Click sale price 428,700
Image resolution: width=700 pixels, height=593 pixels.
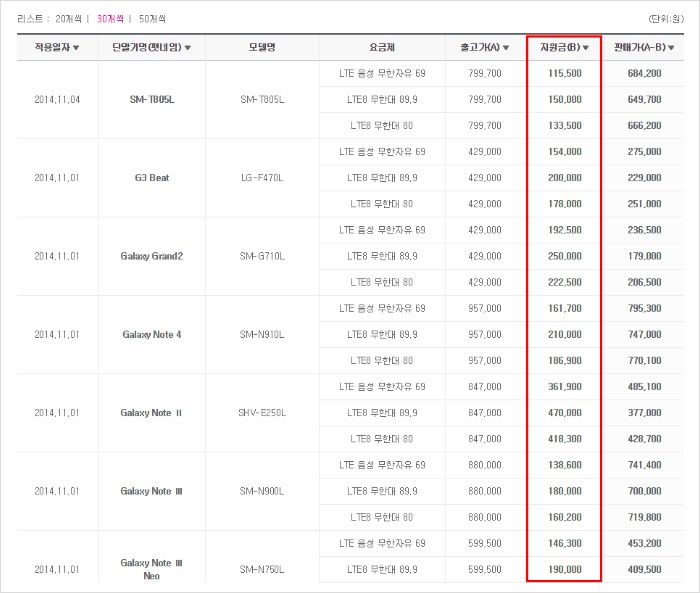point(644,439)
